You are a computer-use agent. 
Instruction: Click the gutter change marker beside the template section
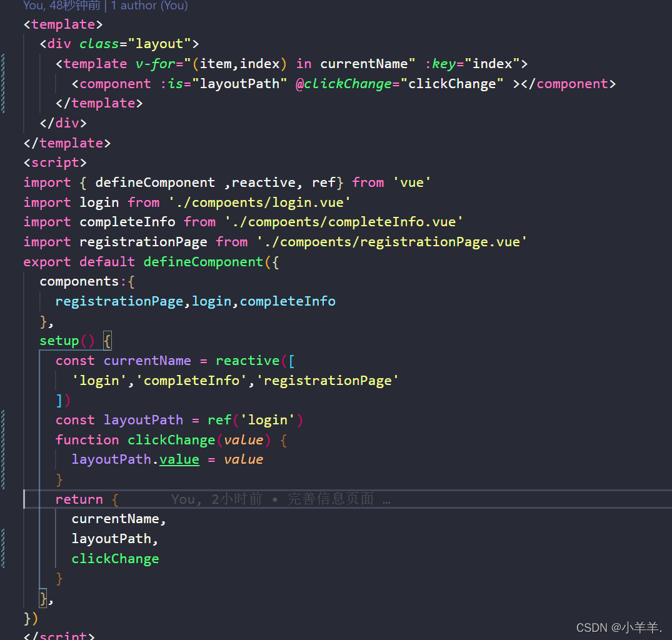point(3,81)
